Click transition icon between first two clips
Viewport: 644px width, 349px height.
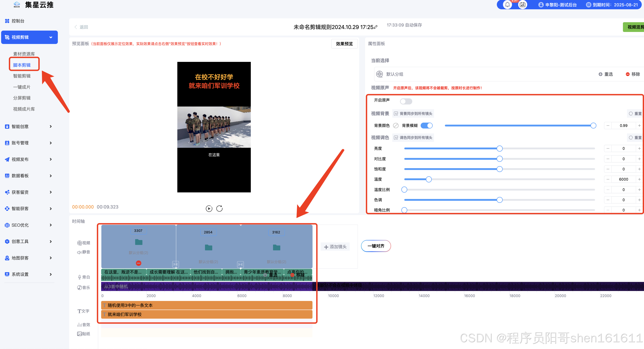(x=176, y=264)
